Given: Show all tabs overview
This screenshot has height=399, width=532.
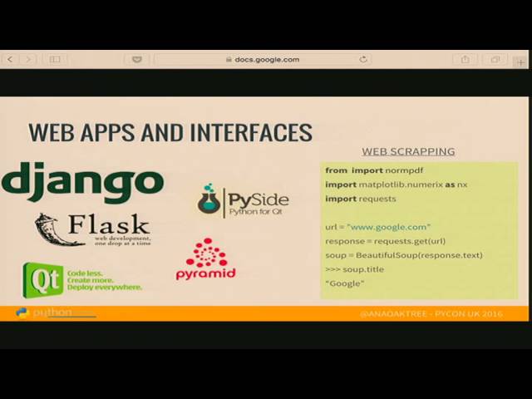Looking at the screenshot, I should (x=495, y=60).
